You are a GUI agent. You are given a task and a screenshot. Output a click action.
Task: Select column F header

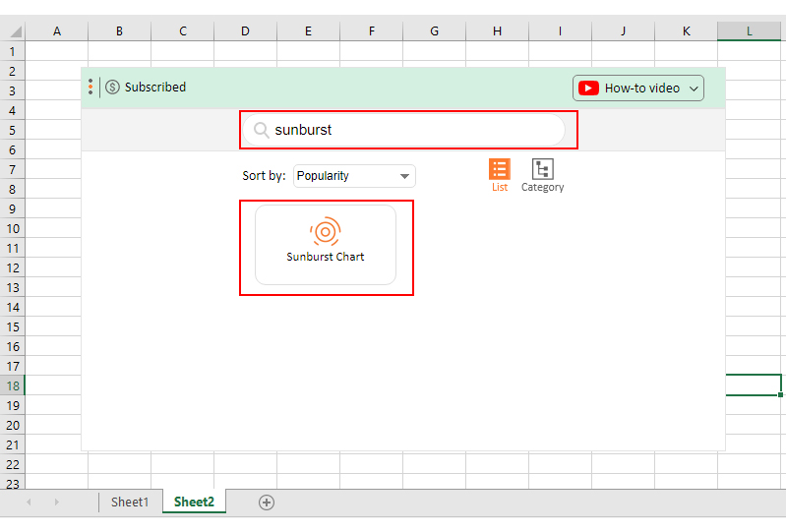(372, 31)
